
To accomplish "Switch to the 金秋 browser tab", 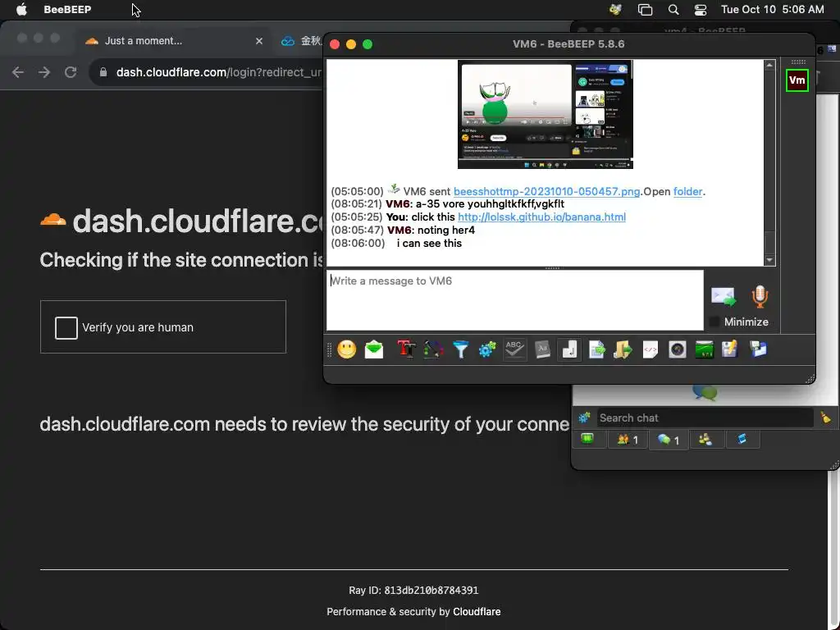I will (x=302, y=41).
